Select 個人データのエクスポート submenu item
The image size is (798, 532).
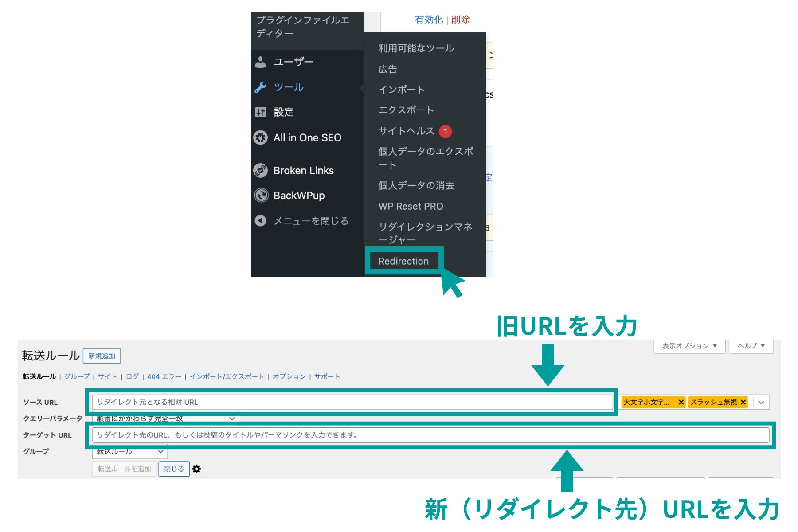pyautogui.click(x=426, y=158)
